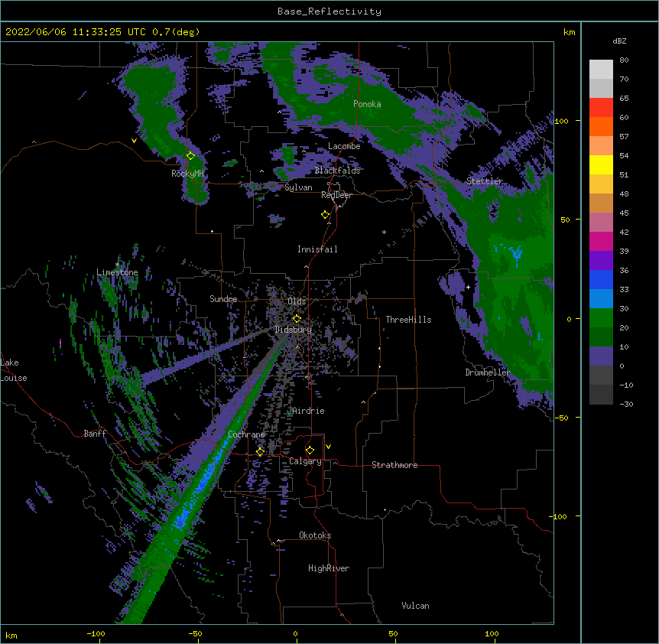Screen dimensions: 659x644
Task: Select the magenta 39-42 dBZ legend swatch
Action: (x=601, y=242)
